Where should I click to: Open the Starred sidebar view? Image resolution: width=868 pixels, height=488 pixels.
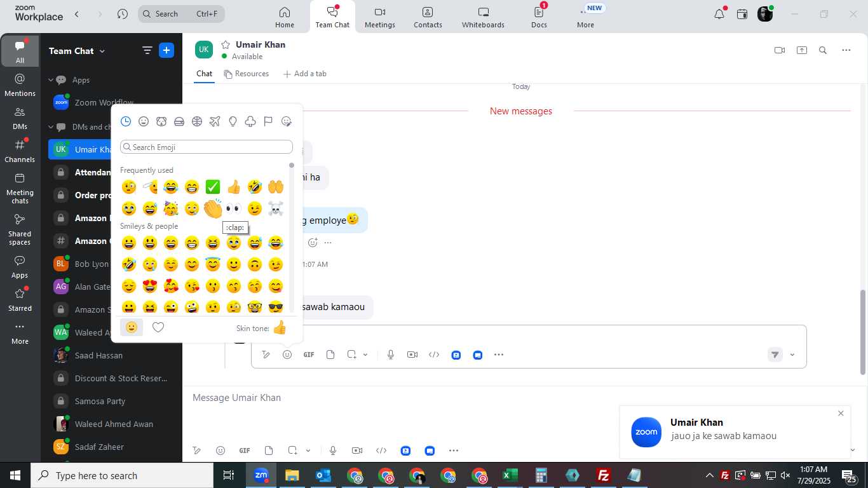(20, 300)
